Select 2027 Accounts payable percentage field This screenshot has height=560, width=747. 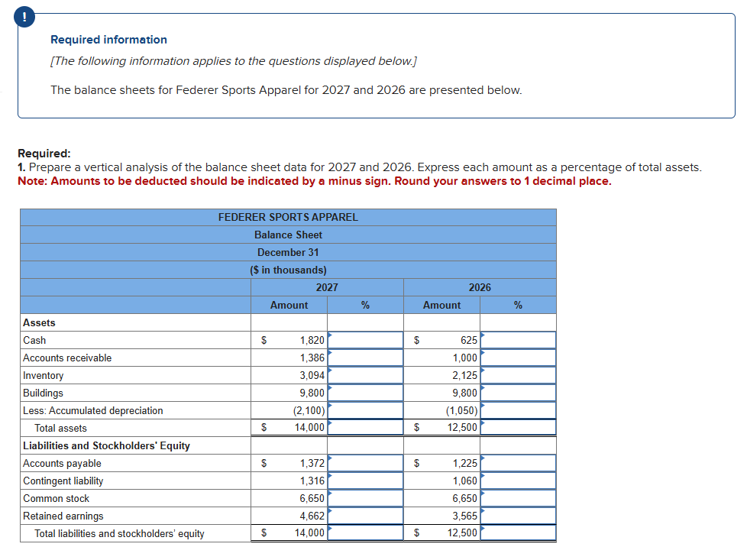365,463
